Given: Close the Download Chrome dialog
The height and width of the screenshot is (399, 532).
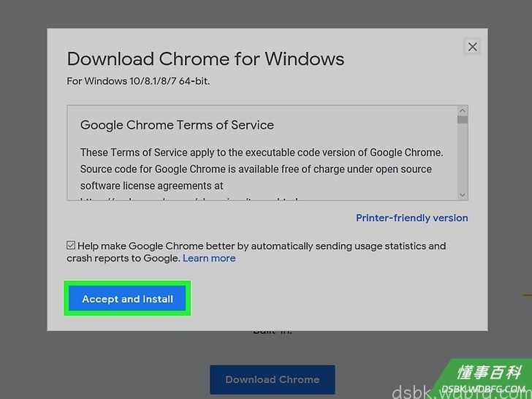Looking at the screenshot, I should coord(472,47).
